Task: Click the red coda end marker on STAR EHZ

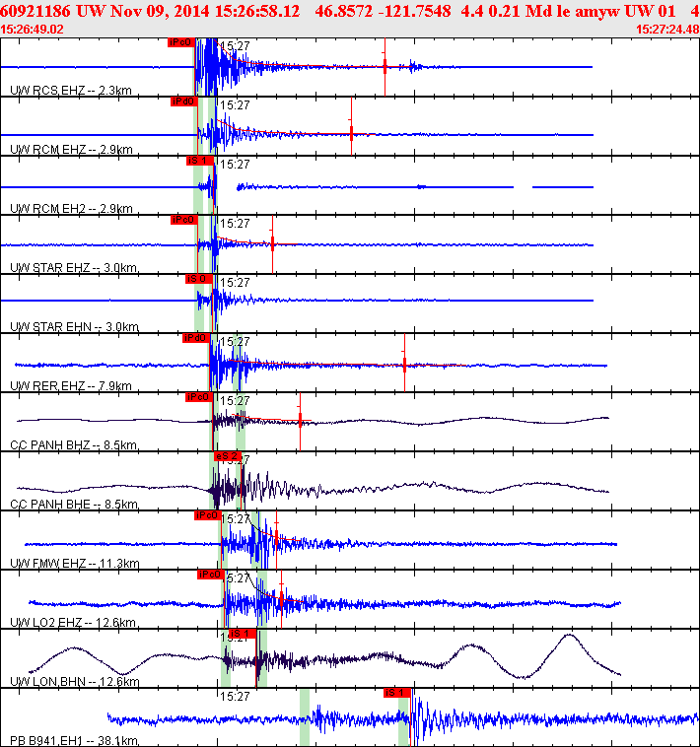Action: 272,244
